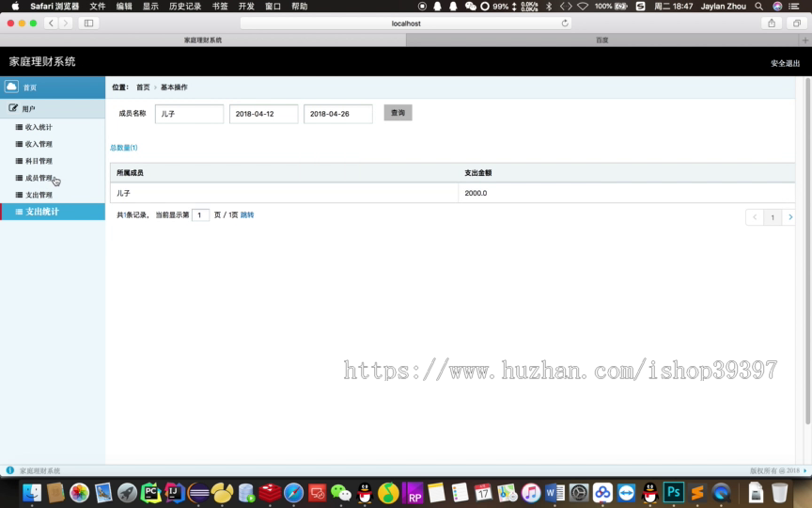The width and height of the screenshot is (812, 508).
Task: Click the start date field 2018-04-12
Action: pyautogui.click(x=263, y=114)
